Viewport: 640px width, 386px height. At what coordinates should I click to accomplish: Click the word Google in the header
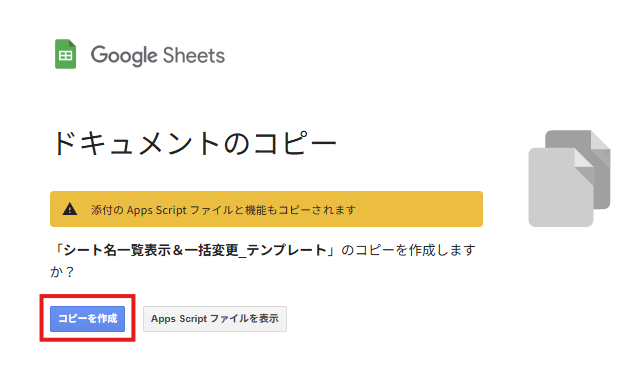pos(124,55)
